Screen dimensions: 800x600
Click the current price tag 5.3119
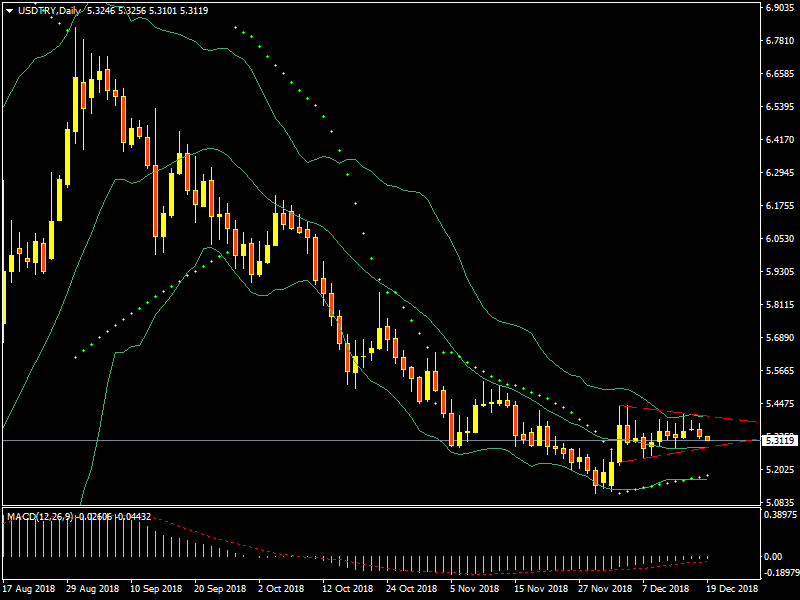[x=779, y=440]
